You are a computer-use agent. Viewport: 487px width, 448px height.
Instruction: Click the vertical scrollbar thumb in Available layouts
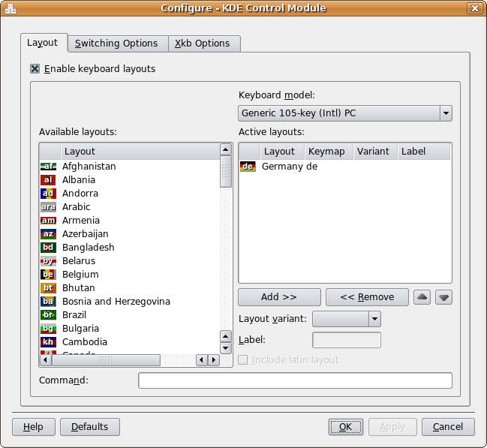click(226, 172)
